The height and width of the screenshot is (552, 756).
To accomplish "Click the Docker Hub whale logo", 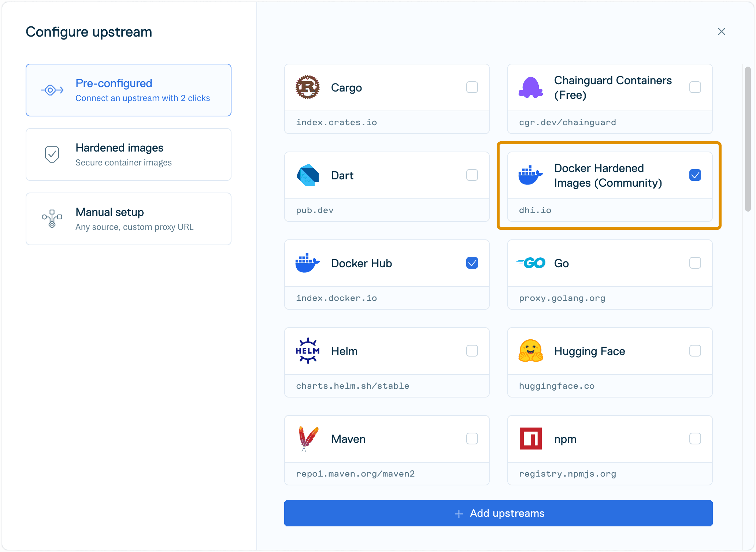I will click(307, 263).
